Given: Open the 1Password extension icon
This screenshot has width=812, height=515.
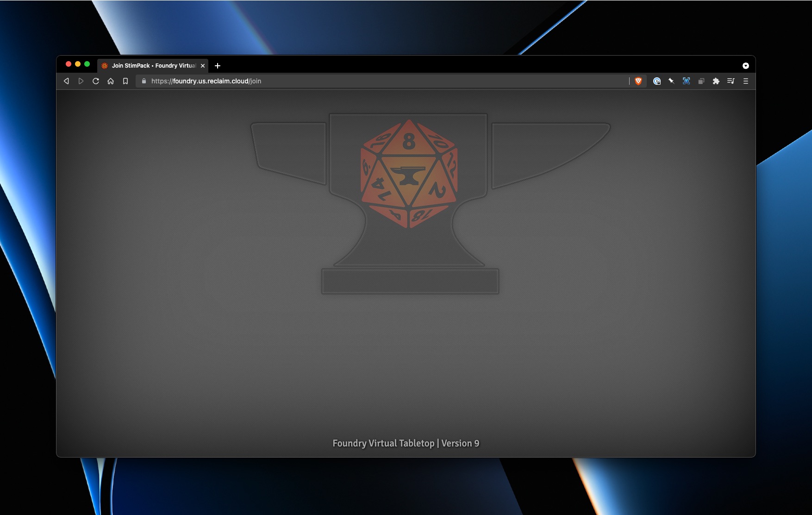Looking at the screenshot, I should 656,81.
